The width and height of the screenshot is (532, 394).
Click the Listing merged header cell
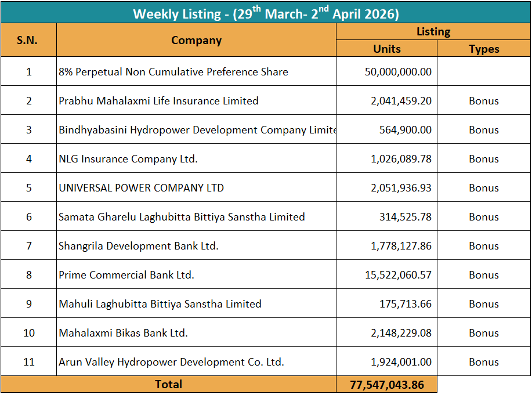tap(433, 32)
